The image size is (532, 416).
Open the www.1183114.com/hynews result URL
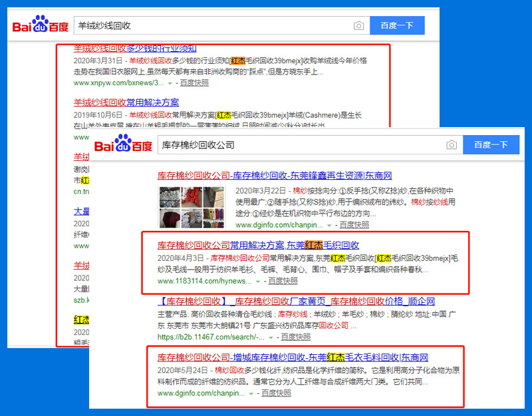click(205, 281)
